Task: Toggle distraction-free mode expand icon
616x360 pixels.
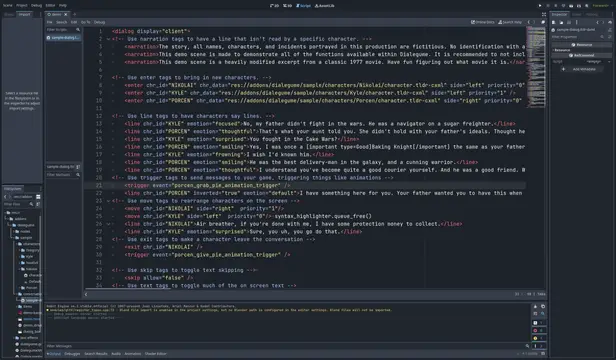Action: click(x=544, y=15)
